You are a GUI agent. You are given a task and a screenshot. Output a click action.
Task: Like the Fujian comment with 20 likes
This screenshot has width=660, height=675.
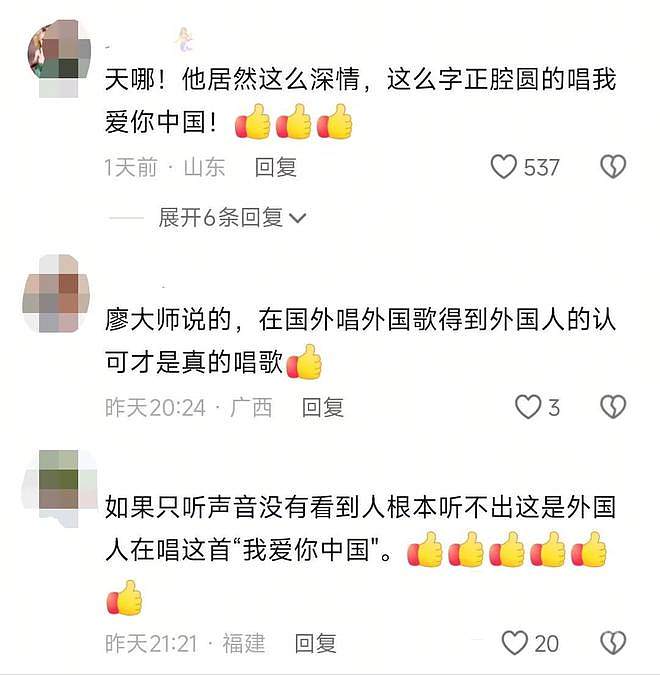click(x=514, y=643)
